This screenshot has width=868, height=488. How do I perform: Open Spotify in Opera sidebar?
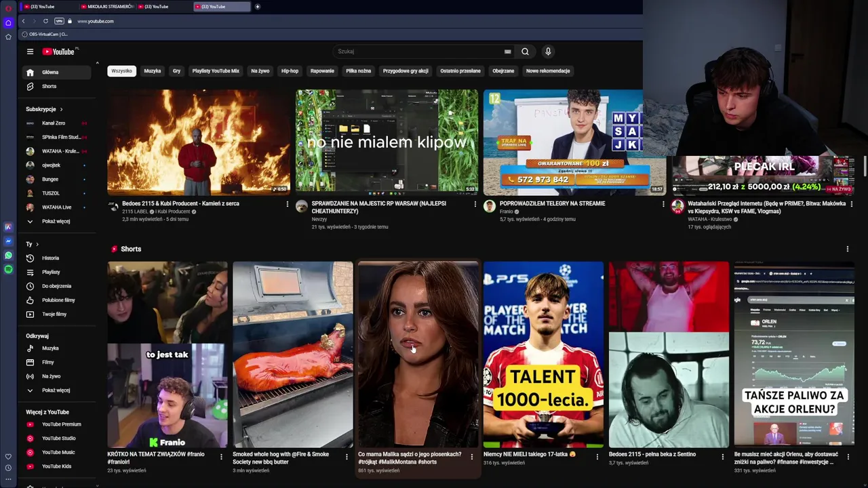pyautogui.click(x=8, y=269)
